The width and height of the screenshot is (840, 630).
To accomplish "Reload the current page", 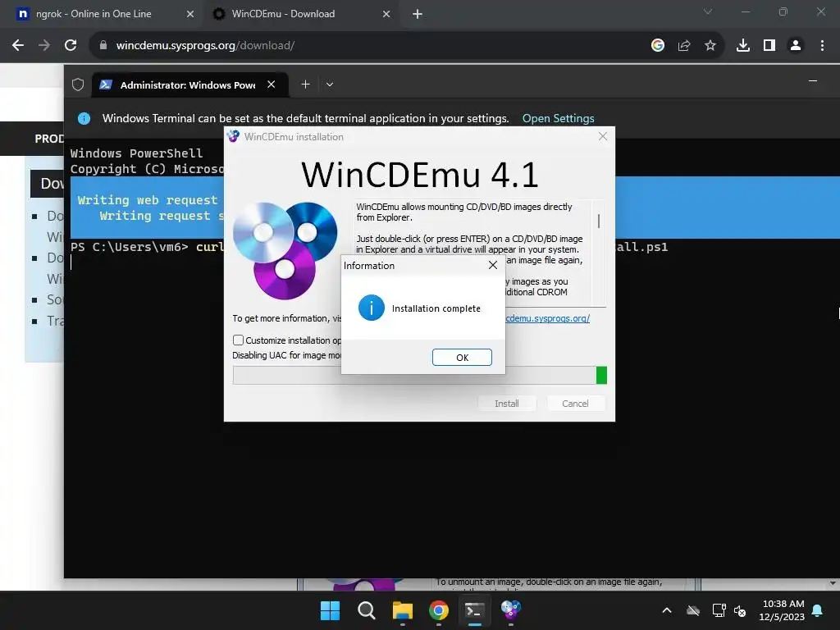I will pos(71,46).
